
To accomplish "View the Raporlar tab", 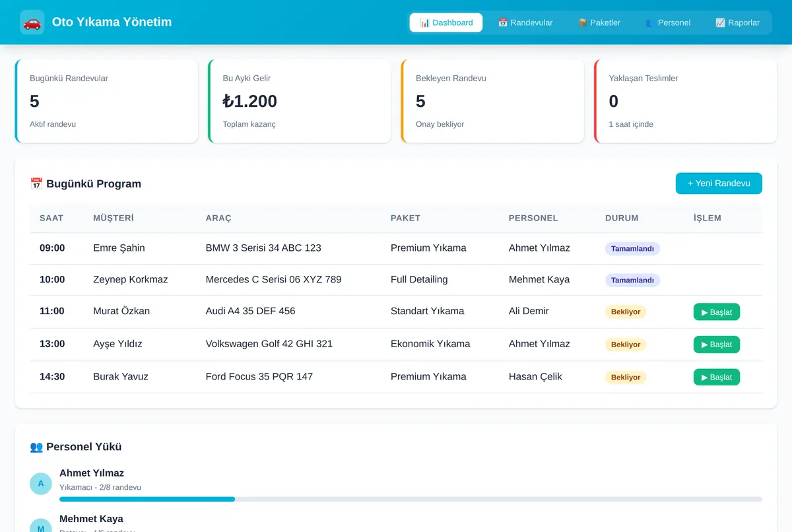I will [x=738, y=22].
